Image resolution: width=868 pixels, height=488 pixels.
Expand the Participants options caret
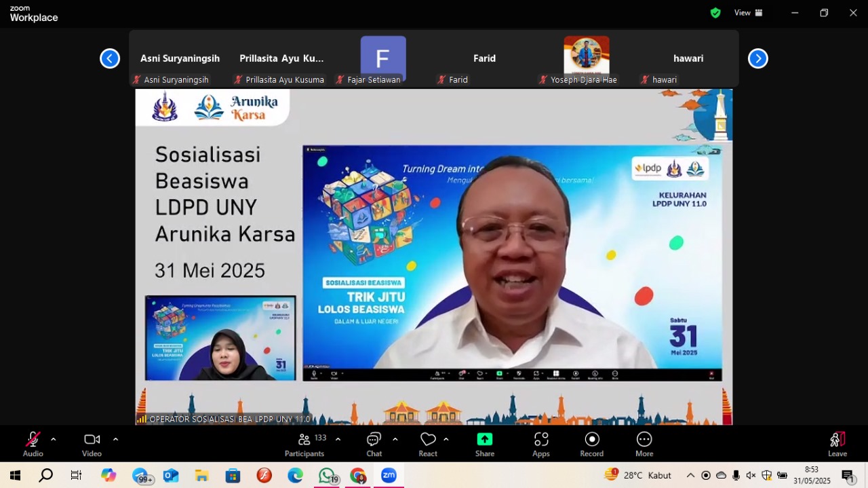338,439
